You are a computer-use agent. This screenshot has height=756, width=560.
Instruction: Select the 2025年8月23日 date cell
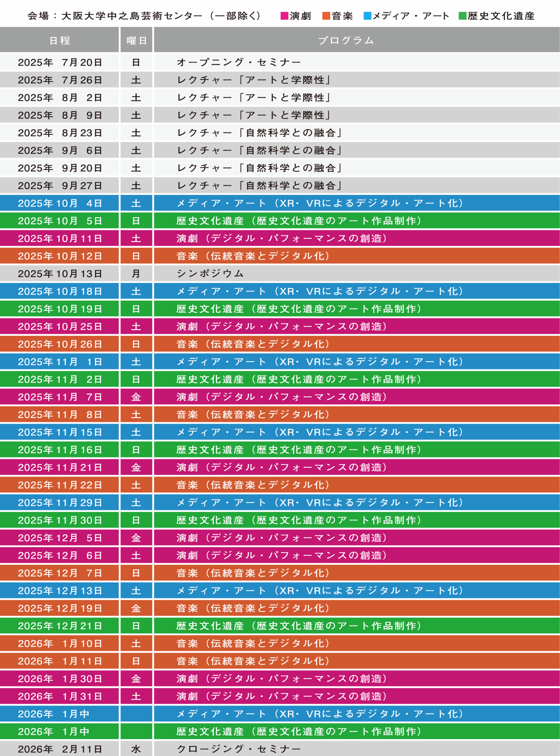60,133
